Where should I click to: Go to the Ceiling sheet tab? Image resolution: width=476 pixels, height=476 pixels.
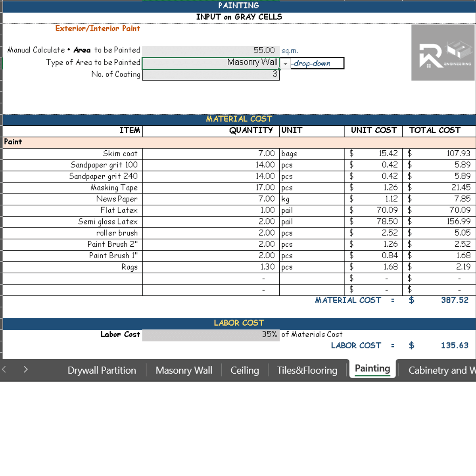245,370
